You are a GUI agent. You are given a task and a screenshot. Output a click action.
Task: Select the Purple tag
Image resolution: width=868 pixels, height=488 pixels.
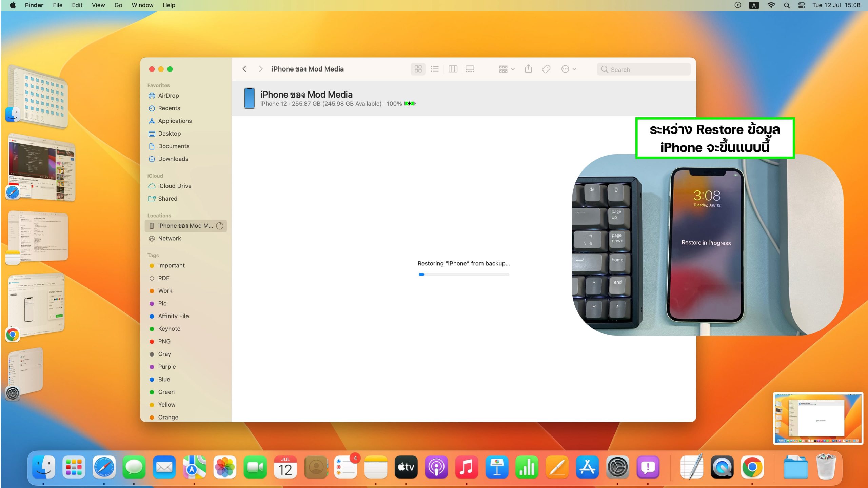pyautogui.click(x=167, y=367)
